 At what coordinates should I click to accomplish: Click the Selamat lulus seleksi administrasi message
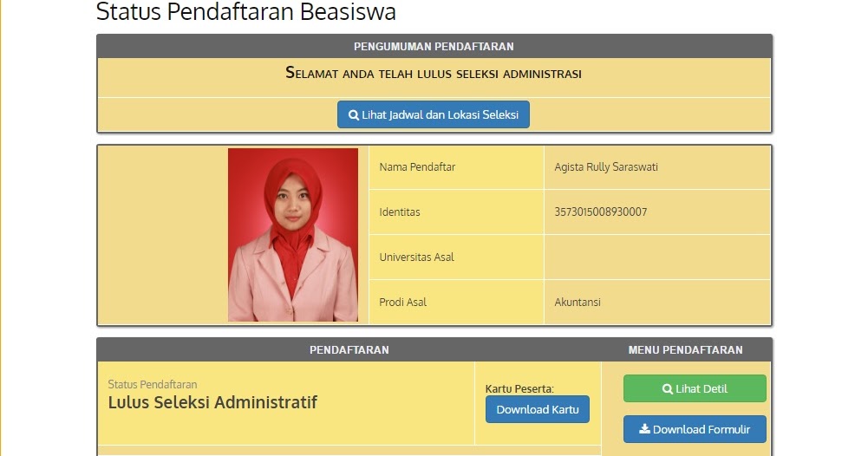(x=434, y=74)
